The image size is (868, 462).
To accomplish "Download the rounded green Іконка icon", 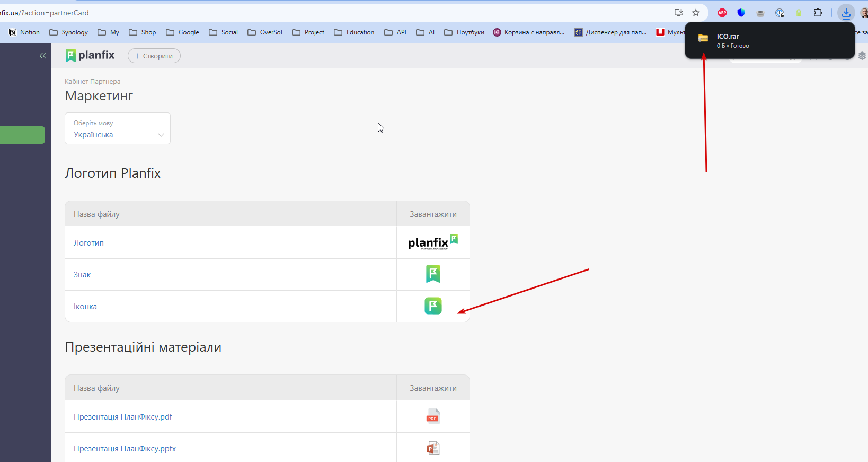I will click(x=433, y=306).
